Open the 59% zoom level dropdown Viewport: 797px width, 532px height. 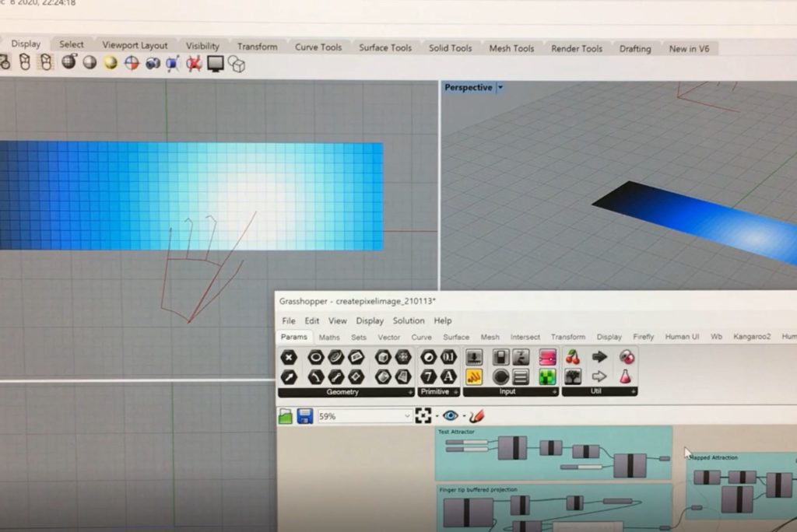click(407, 417)
